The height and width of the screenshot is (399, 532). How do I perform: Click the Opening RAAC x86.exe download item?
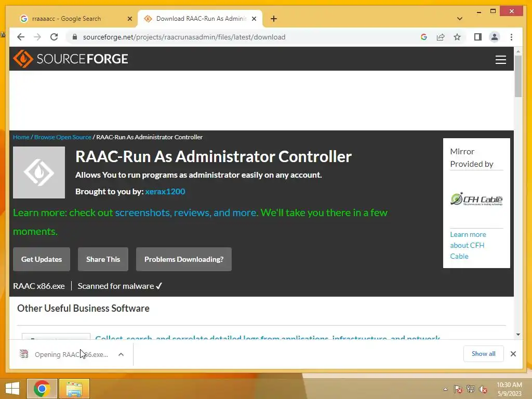tap(71, 354)
